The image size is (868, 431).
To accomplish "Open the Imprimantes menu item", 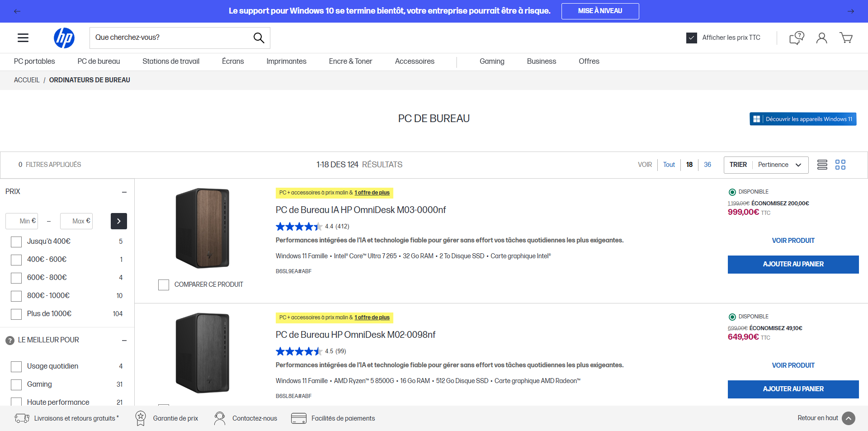I will tap(286, 62).
